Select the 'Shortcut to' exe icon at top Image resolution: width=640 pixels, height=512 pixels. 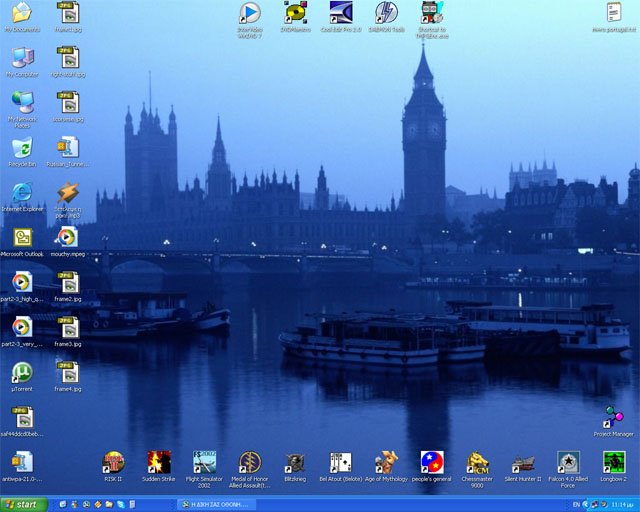pos(432,13)
